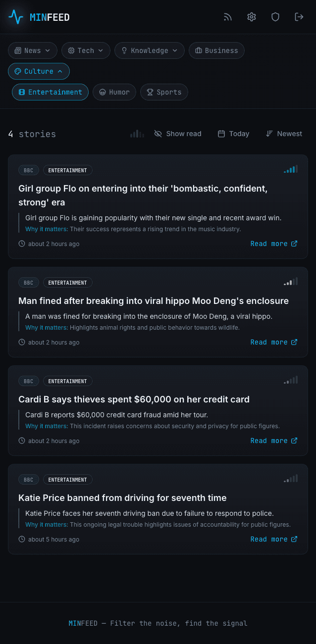Image resolution: width=316 pixels, height=644 pixels.
Task: Toggle Show read stories
Action: [178, 134]
